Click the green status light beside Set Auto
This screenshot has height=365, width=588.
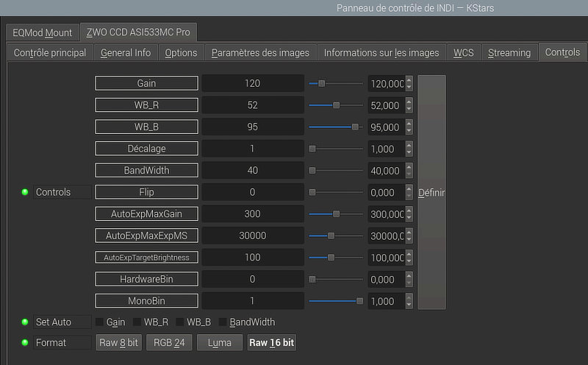pyautogui.click(x=25, y=322)
